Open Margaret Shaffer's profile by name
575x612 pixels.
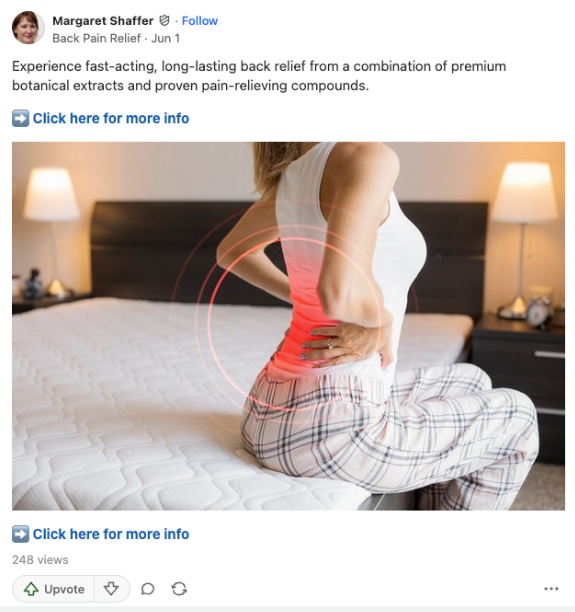click(103, 21)
